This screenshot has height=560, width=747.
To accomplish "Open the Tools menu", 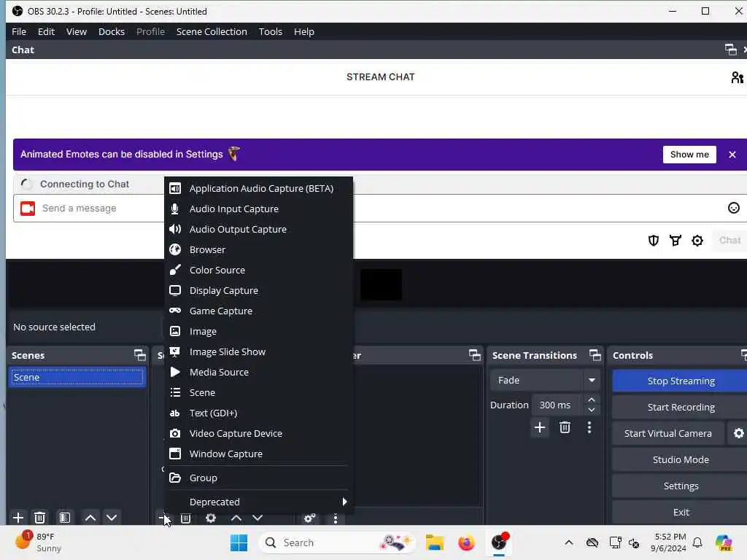I will click(x=271, y=31).
